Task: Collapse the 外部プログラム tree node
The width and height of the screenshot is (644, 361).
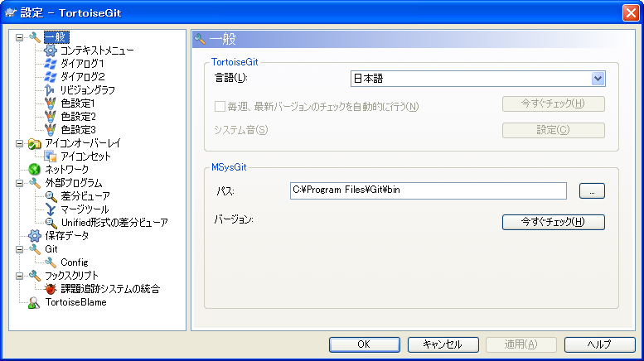Action: point(19,183)
